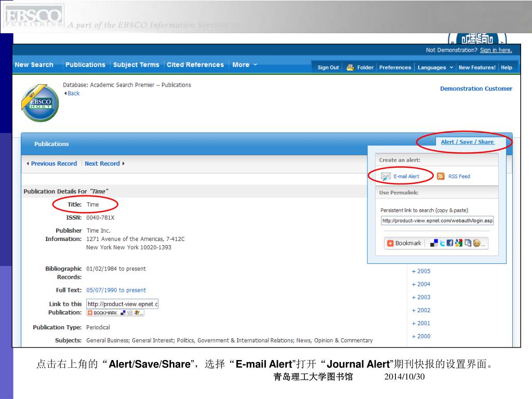The image size is (532, 399).
Task: Open New Features! link
Action: point(477,68)
